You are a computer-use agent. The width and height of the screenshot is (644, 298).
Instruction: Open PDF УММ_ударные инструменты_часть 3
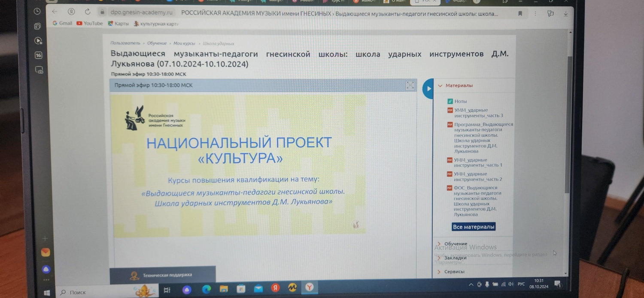(475, 113)
